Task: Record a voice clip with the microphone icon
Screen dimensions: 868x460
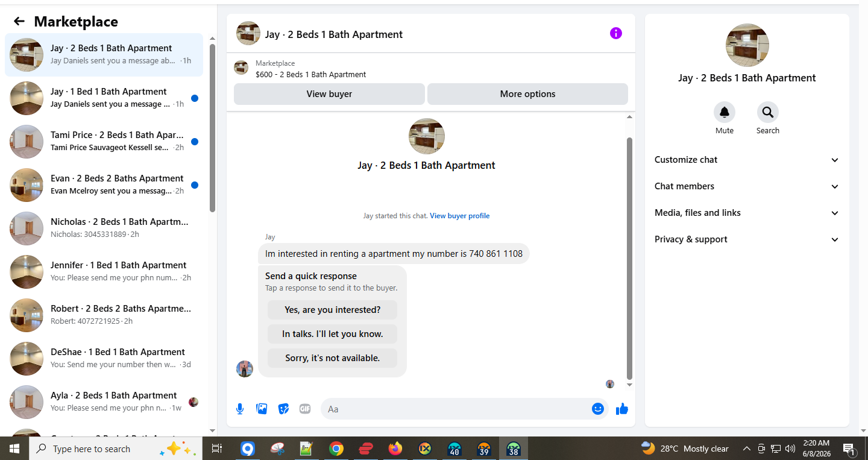Action: [x=240, y=409]
